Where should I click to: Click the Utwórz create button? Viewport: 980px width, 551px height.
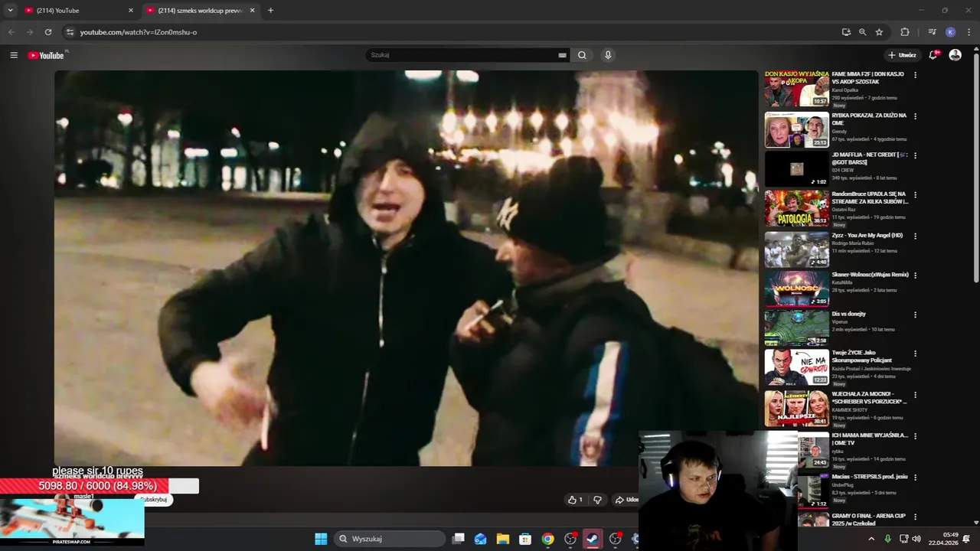(x=902, y=55)
